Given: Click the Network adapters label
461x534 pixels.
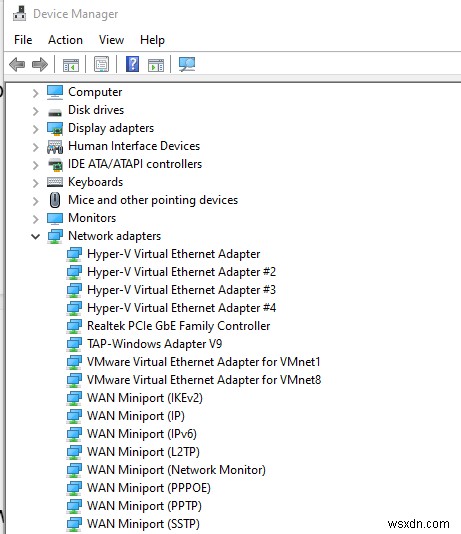Looking at the screenshot, I should tap(114, 236).
